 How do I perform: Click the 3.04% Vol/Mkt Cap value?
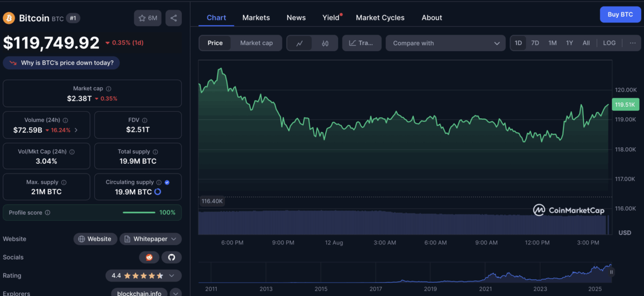coord(46,161)
